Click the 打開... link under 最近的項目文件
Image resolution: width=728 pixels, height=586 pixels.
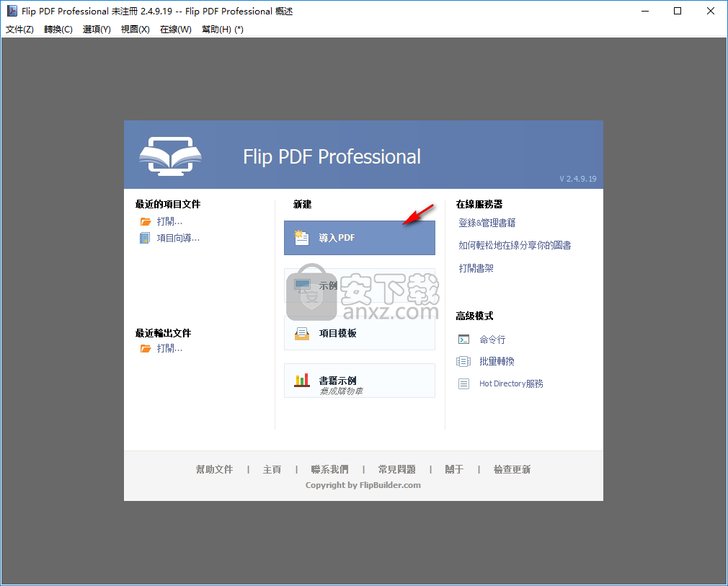point(169,221)
